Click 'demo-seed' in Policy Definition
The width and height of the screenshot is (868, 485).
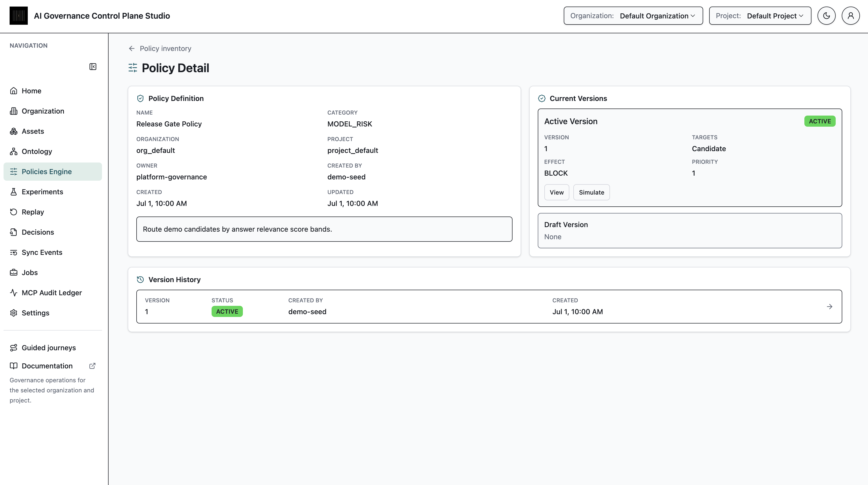[x=346, y=177]
